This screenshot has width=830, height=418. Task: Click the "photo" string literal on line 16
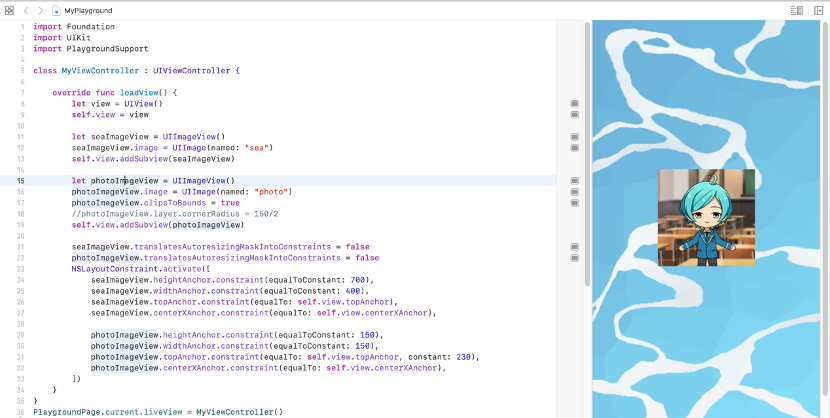(x=271, y=192)
